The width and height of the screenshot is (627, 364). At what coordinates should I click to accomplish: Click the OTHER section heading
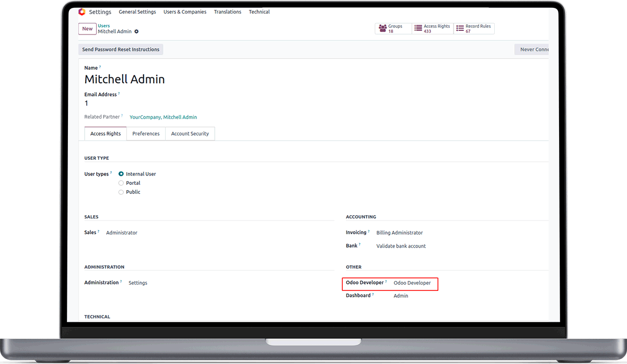point(354,267)
